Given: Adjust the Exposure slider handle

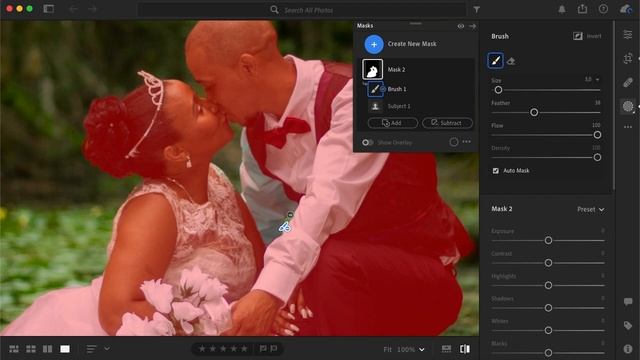Looking at the screenshot, I should (548, 240).
